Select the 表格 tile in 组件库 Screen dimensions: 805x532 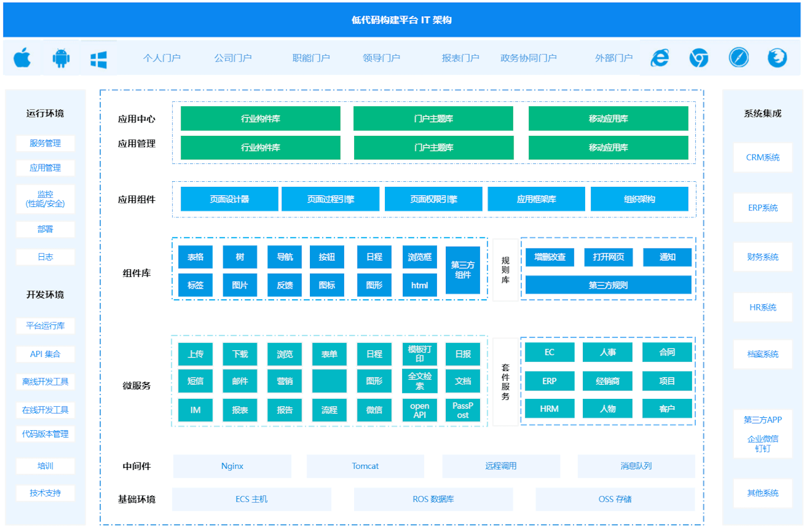pos(195,257)
